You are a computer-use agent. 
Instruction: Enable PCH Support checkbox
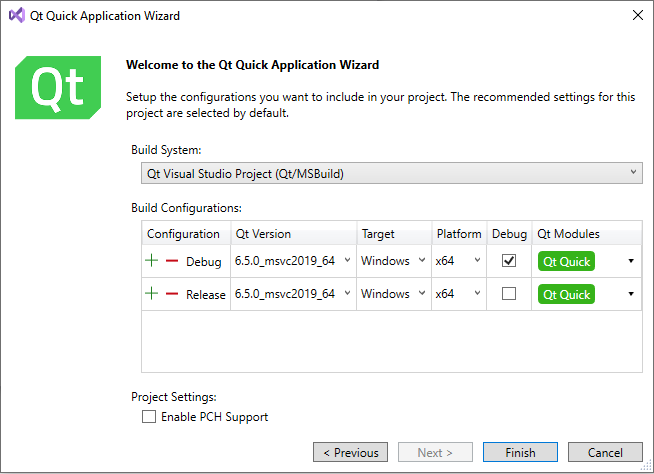pyautogui.click(x=149, y=416)
